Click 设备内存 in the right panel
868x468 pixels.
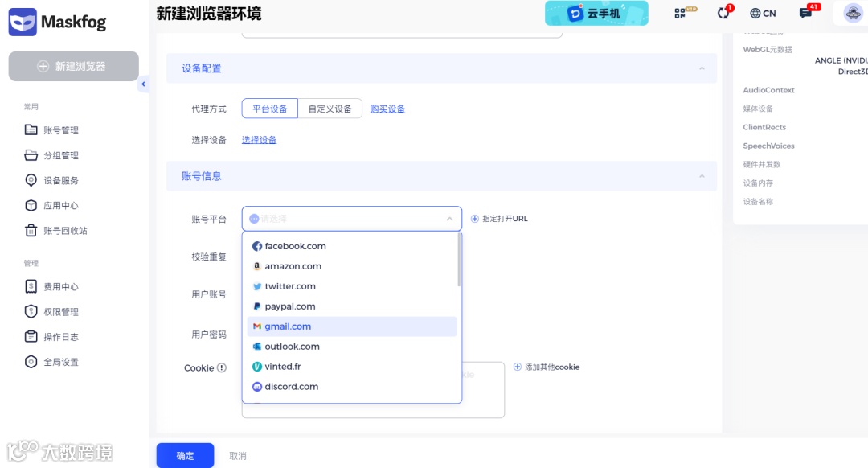[758, 183]
